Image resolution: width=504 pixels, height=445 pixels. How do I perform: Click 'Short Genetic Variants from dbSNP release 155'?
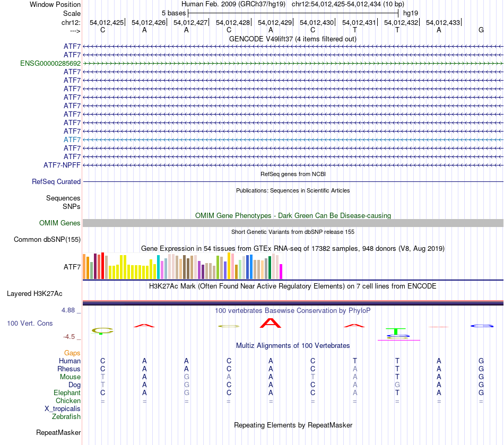293,232
